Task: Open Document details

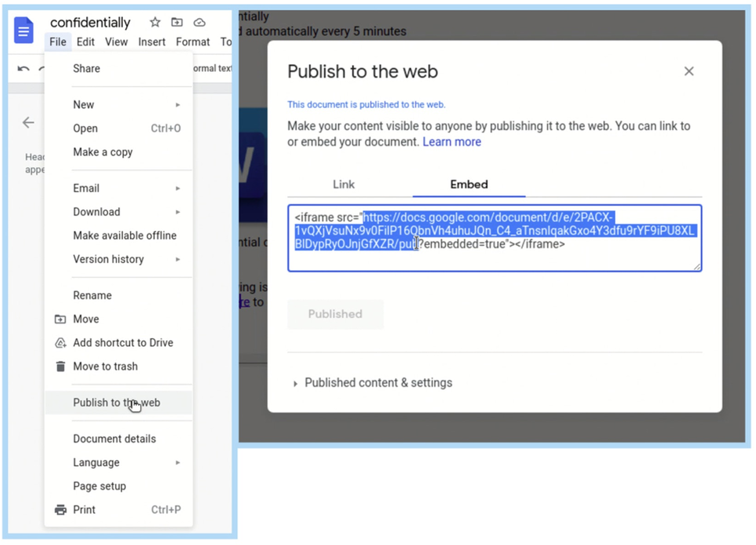Action: (119, 439)
